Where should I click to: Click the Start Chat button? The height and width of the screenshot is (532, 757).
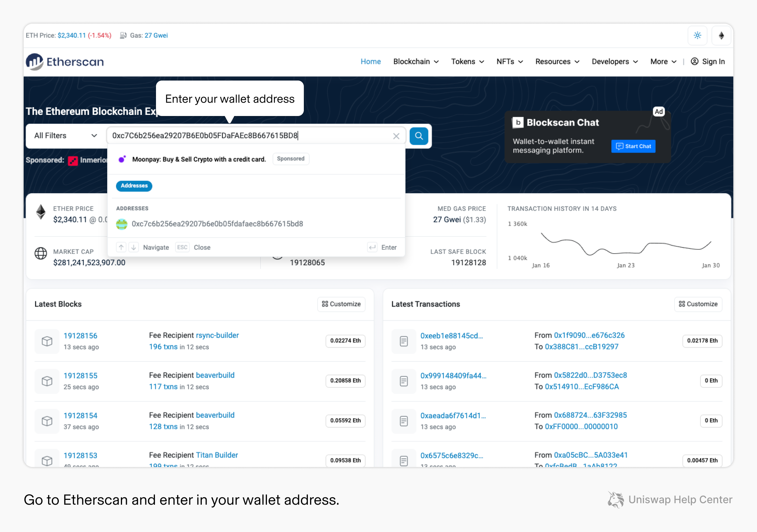click(x=633, y=146)
